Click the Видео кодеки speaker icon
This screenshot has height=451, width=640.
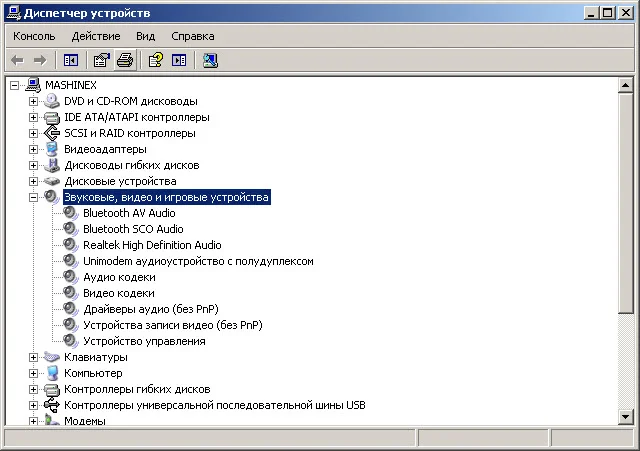(x=71, y=293)
